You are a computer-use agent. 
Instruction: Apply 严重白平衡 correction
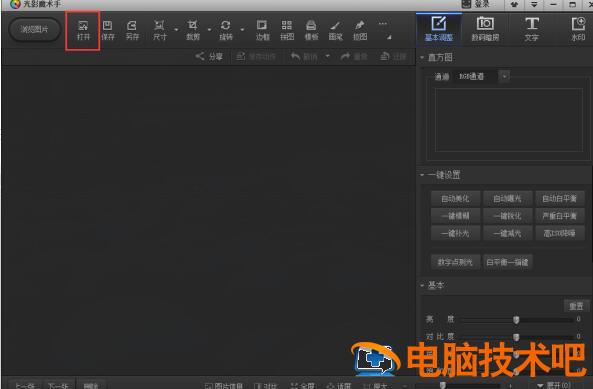(560, 216)
